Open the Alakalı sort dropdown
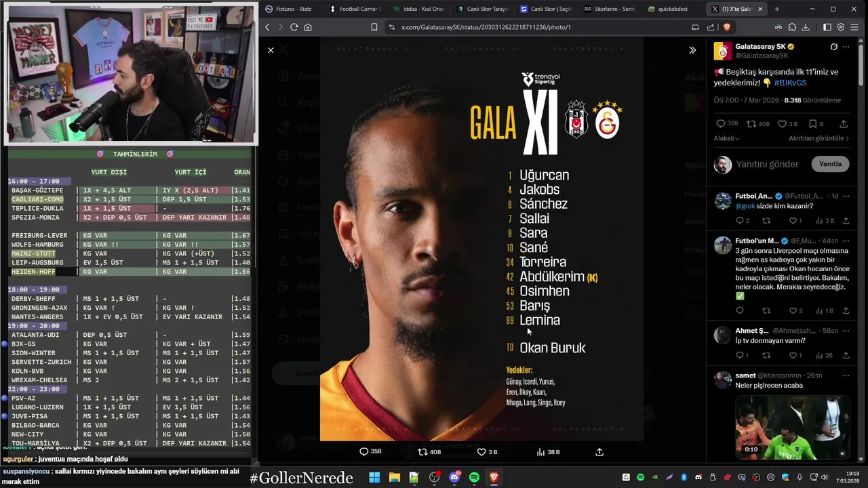The height and width of the screenshot is (488, 868). tap(726, 138)
